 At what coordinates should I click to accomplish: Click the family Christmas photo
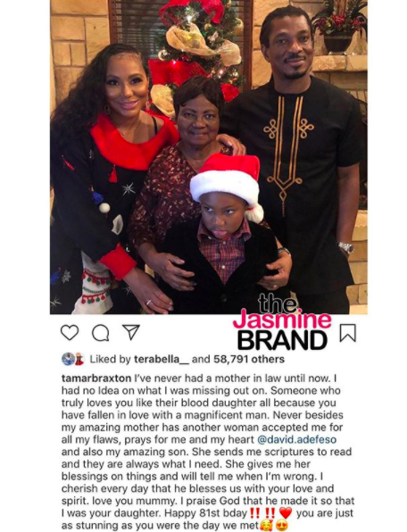(x=209, y=157)
